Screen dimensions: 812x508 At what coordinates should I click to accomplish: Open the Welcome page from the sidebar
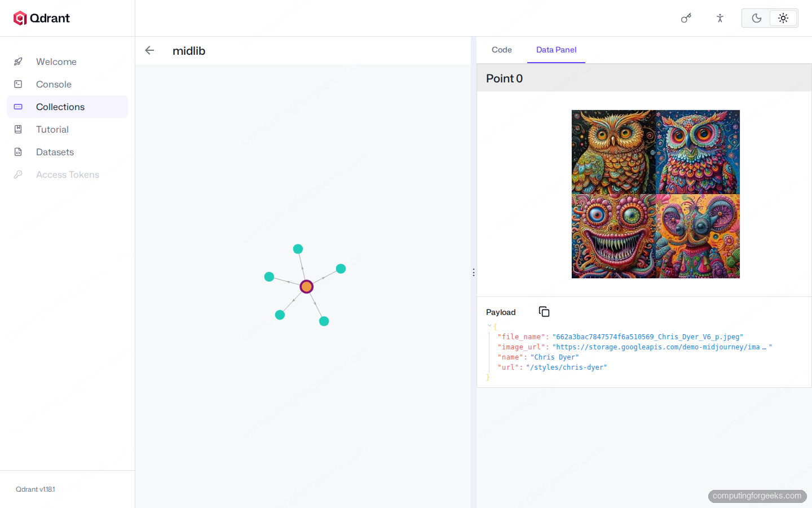point(67,62)
